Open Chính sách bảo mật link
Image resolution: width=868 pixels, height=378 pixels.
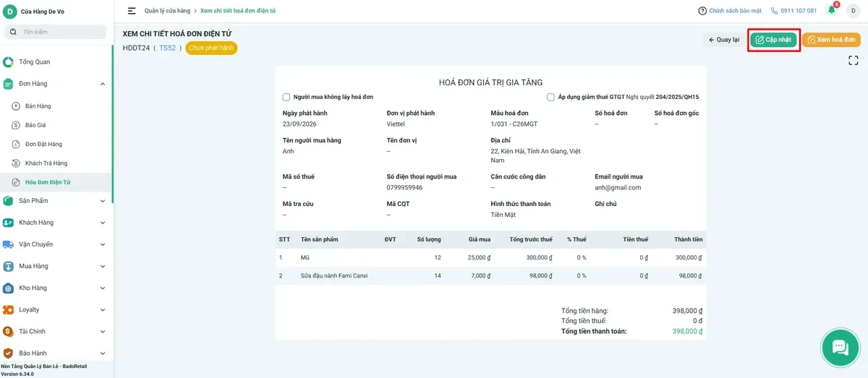tap(735, 11)
